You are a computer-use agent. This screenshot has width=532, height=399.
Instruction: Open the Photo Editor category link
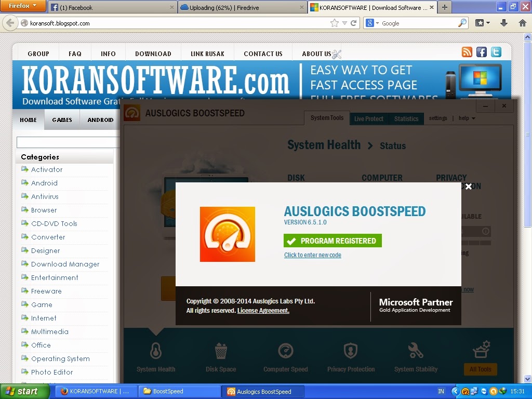point(52,372)
